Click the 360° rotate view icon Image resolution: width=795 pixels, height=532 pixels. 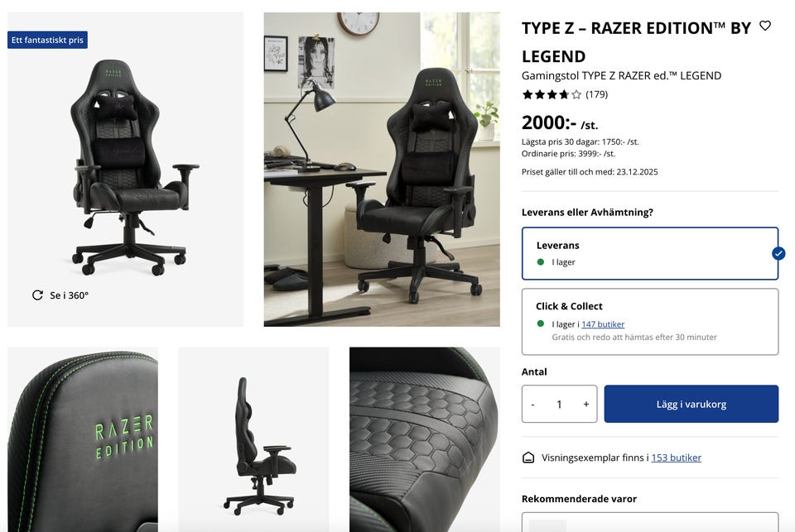37,295
